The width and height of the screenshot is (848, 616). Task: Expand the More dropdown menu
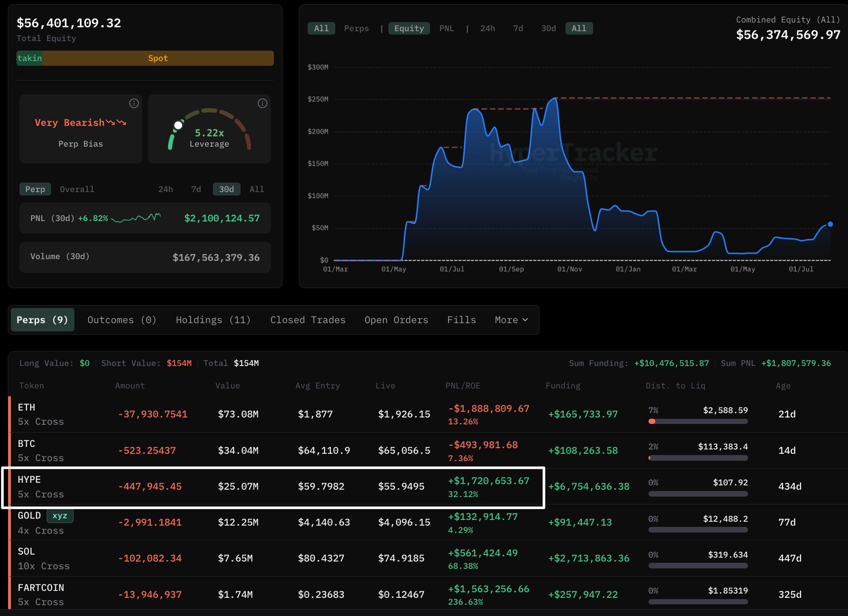(x=511, y=320)
